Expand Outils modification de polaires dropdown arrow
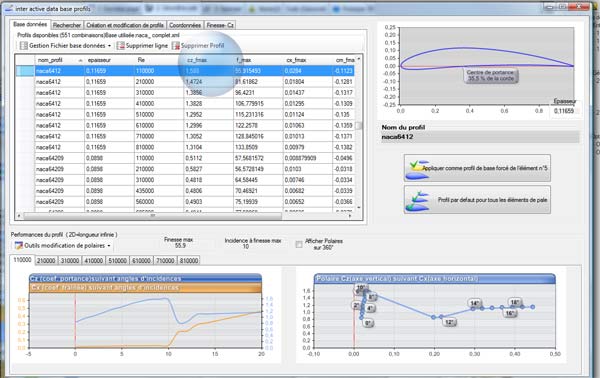Image resolution: width=600 pixels, height=378 pixels. click(109, 246)
